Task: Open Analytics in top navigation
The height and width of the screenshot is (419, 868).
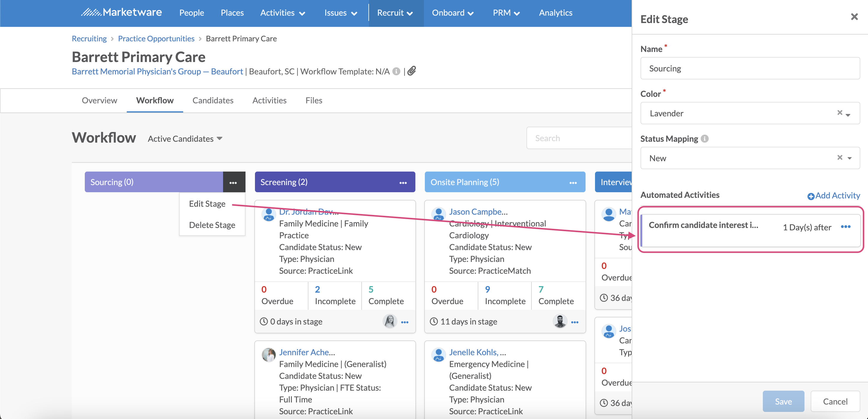Action: [x=555, y=13]
